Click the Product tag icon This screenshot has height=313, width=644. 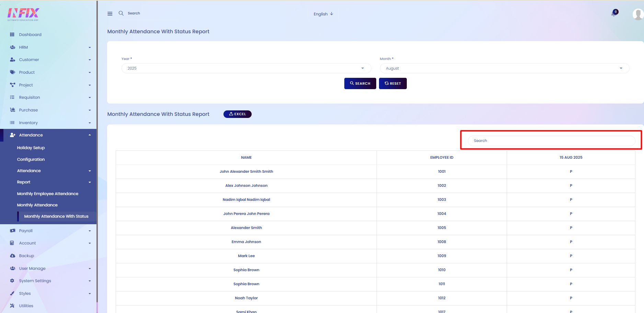12,72
